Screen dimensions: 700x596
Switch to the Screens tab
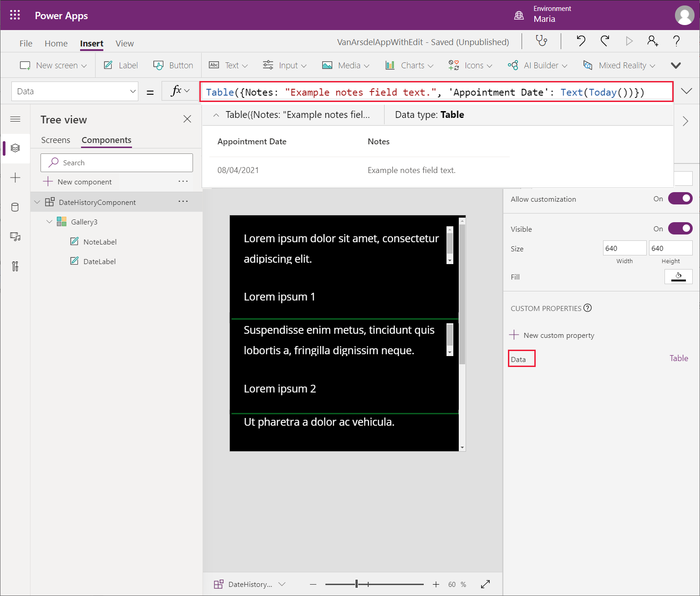(56, 140)
